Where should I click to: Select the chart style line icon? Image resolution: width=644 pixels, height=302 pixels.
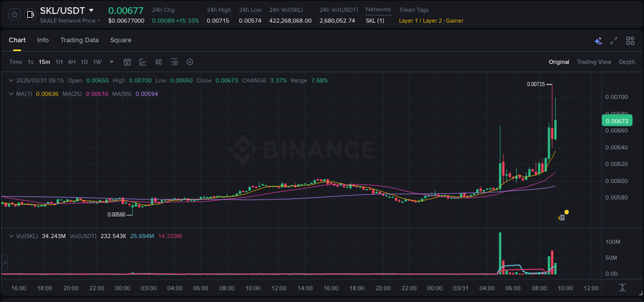tap(143, 62)
